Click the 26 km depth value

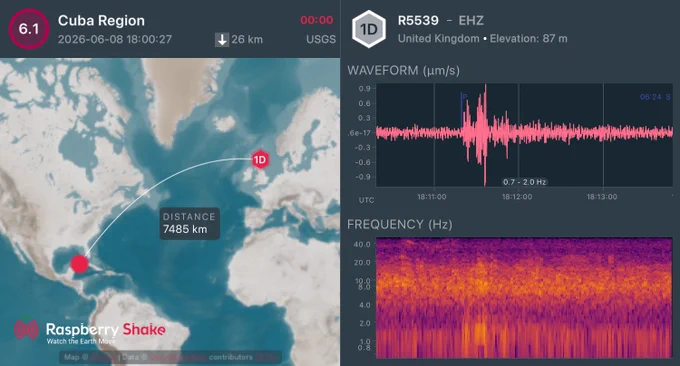247,39
